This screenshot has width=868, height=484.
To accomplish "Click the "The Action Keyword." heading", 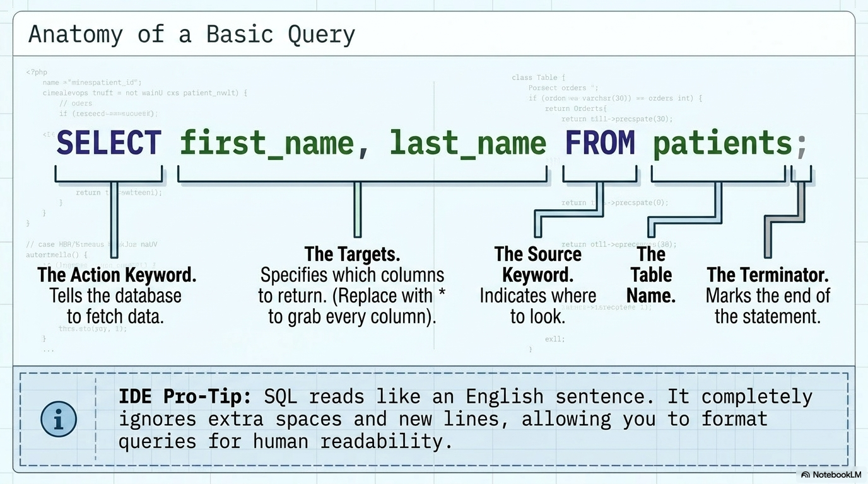I will click(117, 275).
